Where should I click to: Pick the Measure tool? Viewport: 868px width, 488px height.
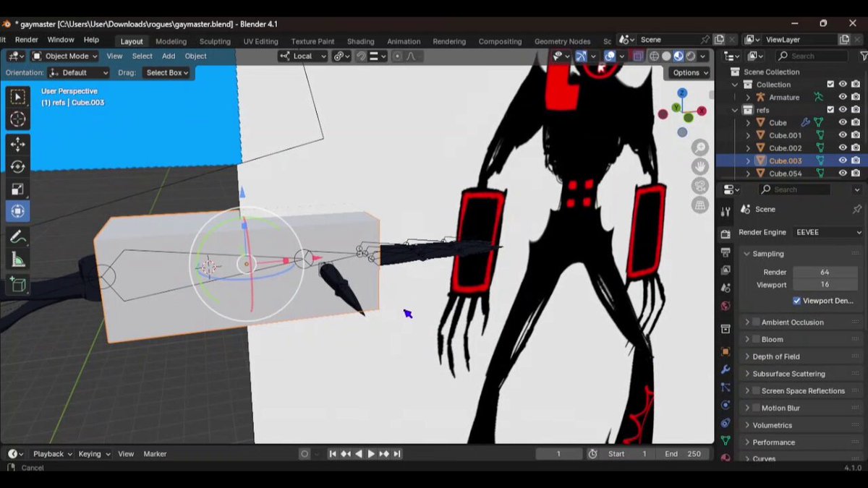(18, 260)
